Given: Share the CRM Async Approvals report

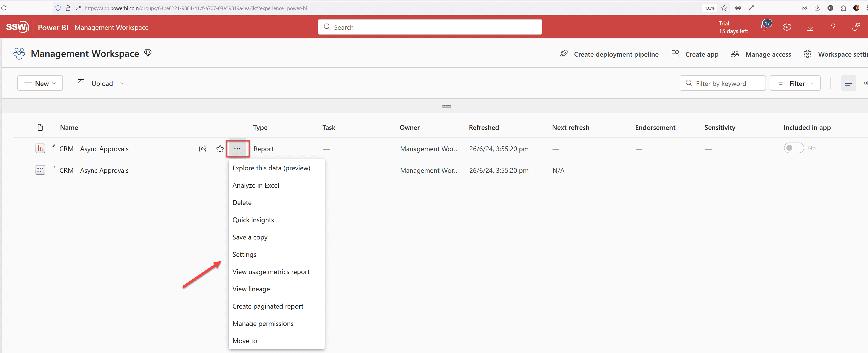Looking at the screenshot, I should 203,149.
